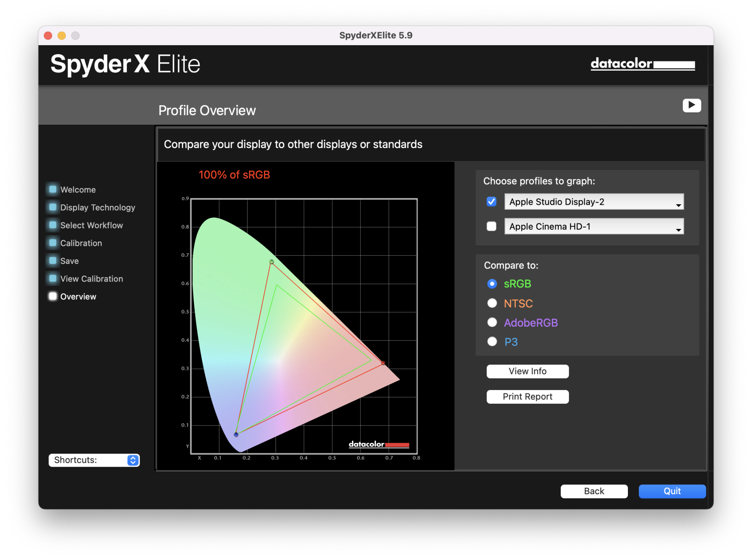Click the red primary point on gamut chart
This screenshot has height=560, width=752.
click(383, 363)
